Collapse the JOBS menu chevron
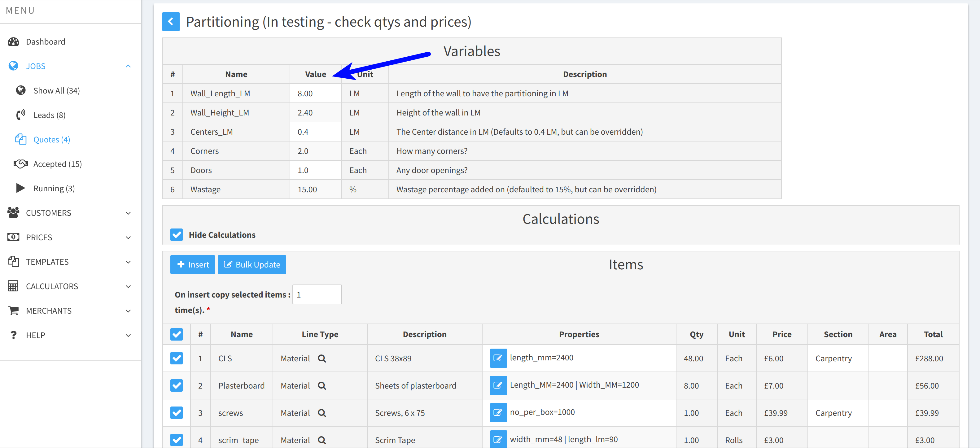This screenshot has height=448, width=980. click(128, 66)
